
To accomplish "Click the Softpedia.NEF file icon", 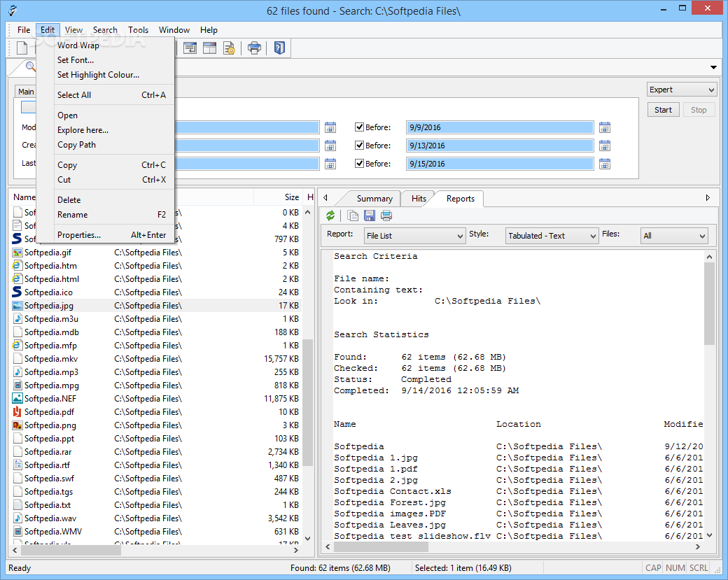I will (17, 398).
